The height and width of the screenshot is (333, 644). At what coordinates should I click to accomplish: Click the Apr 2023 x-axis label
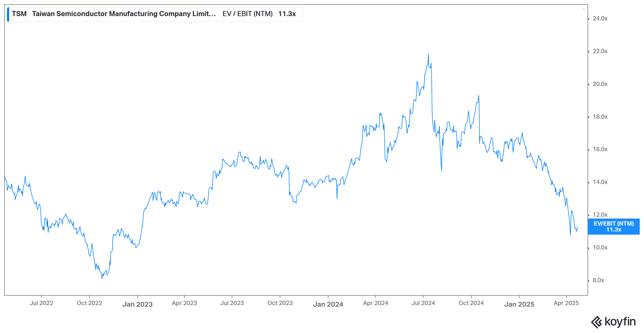coord(184,303)
